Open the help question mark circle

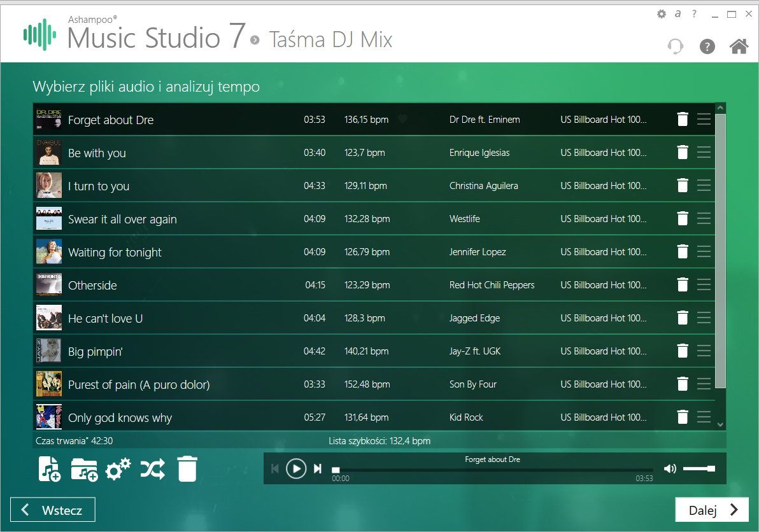tap(707, 46)
